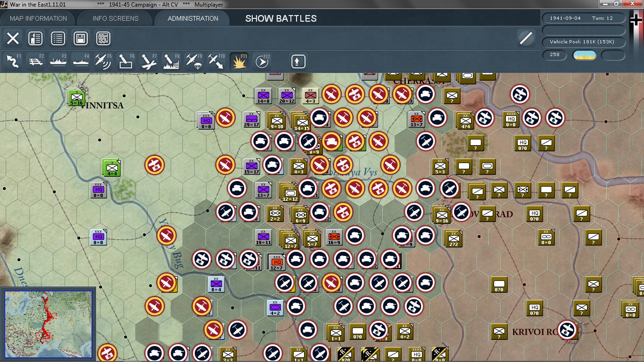Select the red 16=9 unit counter
The height and width of the screenshot is (362, 644).
334,238
